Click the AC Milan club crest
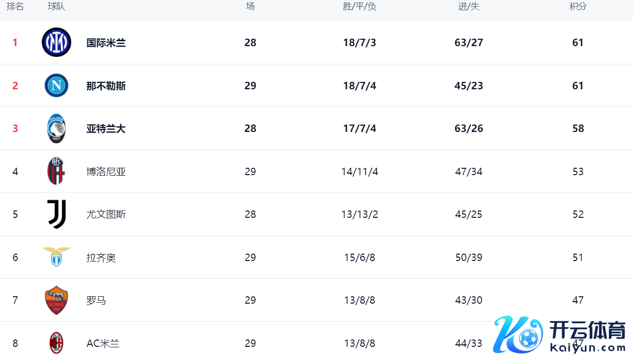633x364 pixels. click(x=56, y=343)
